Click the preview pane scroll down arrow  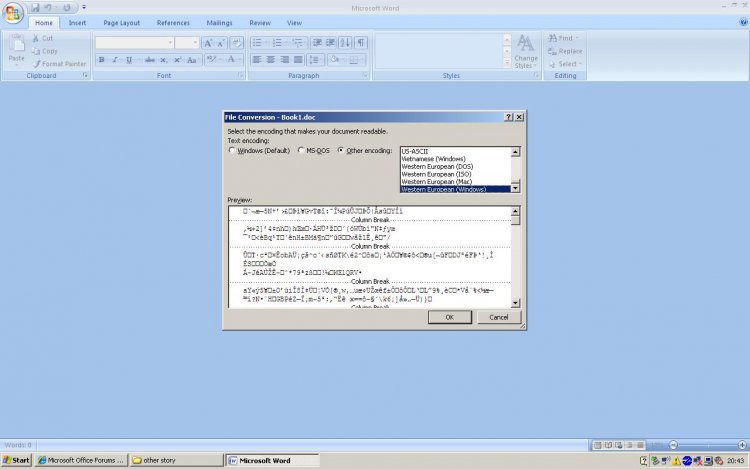click(x=515, y=303)
